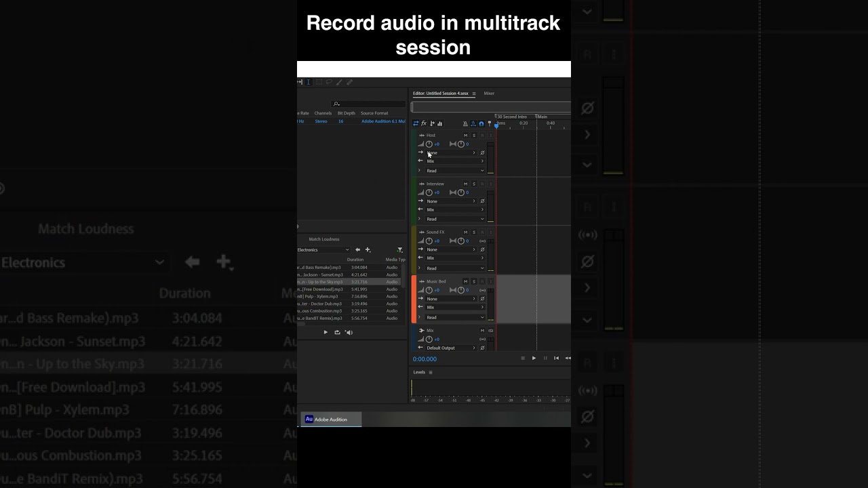This screenshot has height=488, width=868.
Task: Solo the Music Bed track
Action: tap(474, 281)
